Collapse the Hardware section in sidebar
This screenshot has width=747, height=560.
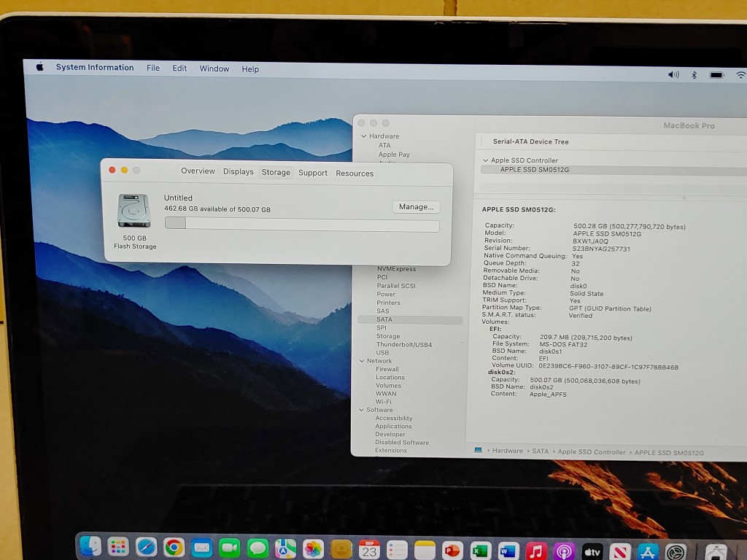point(363,136)
